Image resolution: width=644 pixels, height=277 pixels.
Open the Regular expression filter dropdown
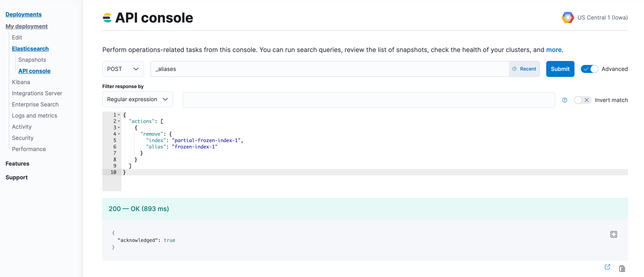coord(137,99)
